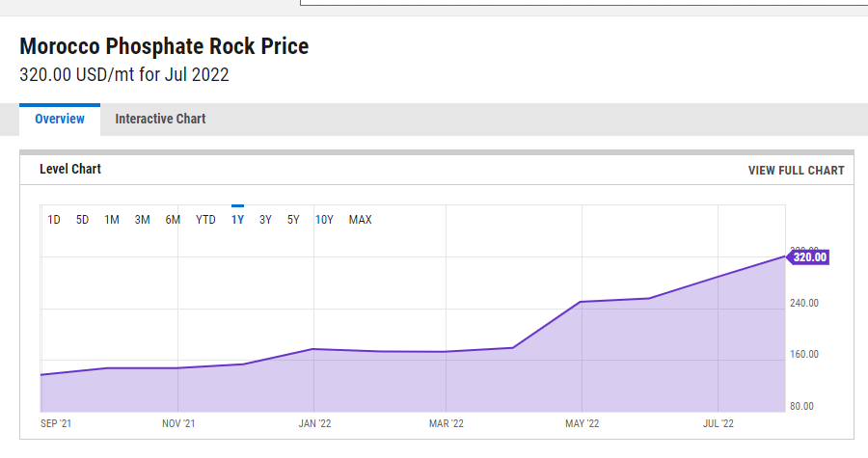Click the VIEW FULL CHART link
This screenshot has height=458, width=868.
point(796,171)
